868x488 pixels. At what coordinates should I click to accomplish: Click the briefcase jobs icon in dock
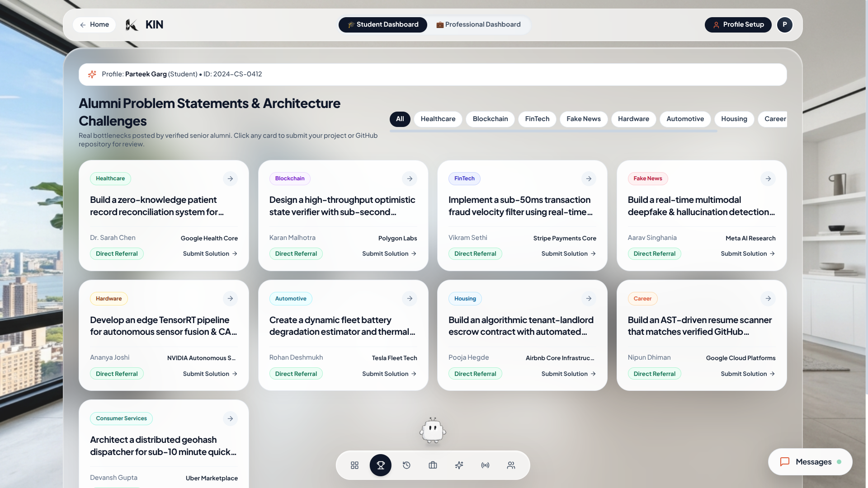click(x=433, y=465)
